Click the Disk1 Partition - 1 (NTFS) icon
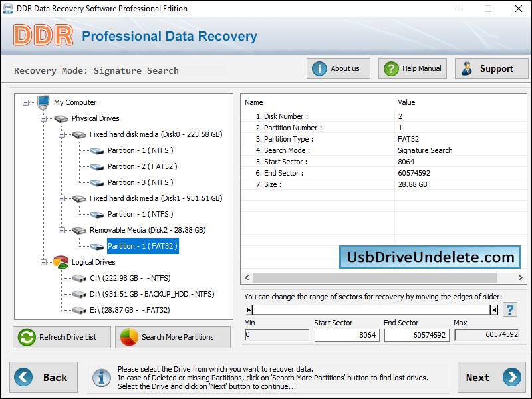The width and height of the screenshot is (532, 399). click(97, 214)
